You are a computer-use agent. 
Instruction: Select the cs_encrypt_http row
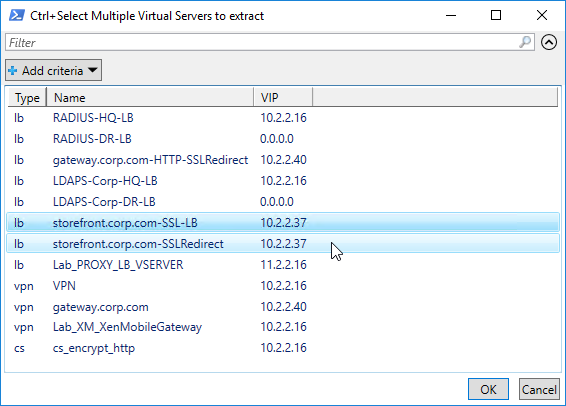(x=283, y=348)
